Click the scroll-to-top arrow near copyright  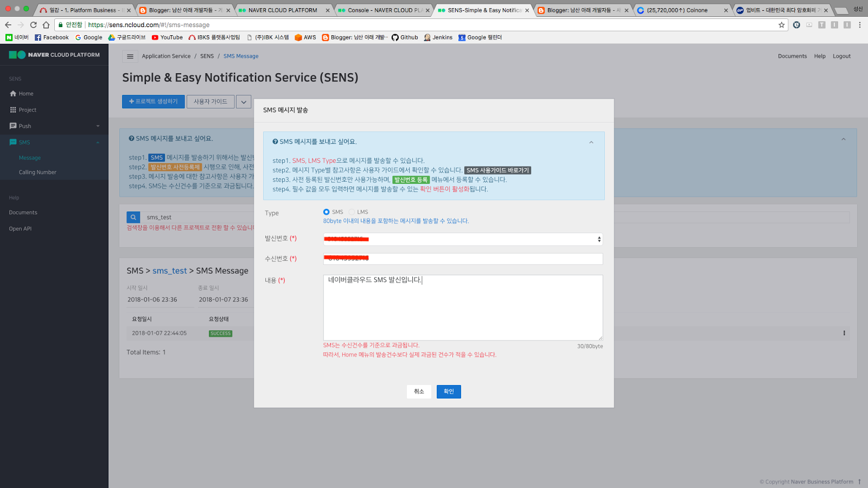pyautogui.click(x=859, y=481)
